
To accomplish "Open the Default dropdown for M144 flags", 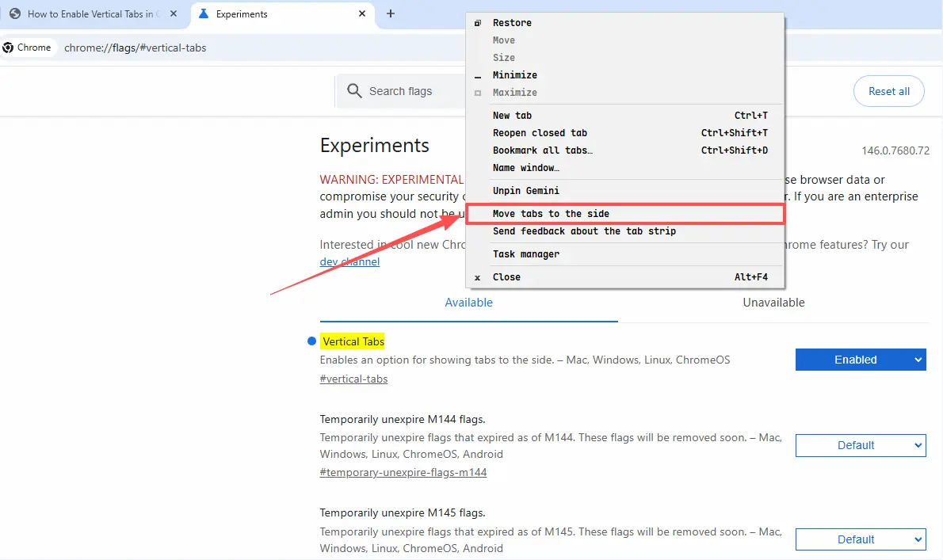I will pyautogui.click(x=861, y=445).
